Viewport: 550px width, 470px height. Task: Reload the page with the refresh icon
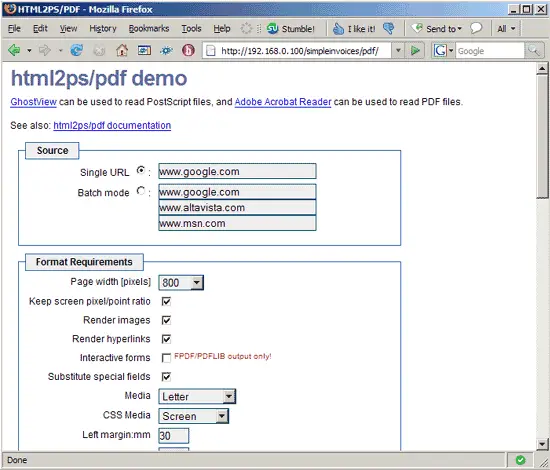tap(76, 51)
